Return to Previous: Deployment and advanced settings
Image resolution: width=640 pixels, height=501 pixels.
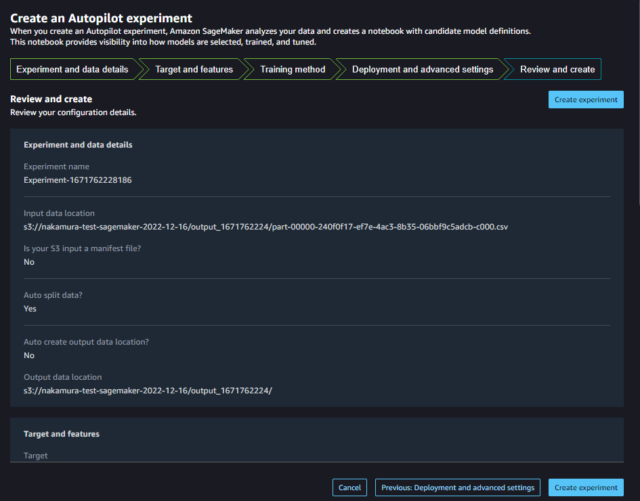pyautogui.click(x=458, y=488)
